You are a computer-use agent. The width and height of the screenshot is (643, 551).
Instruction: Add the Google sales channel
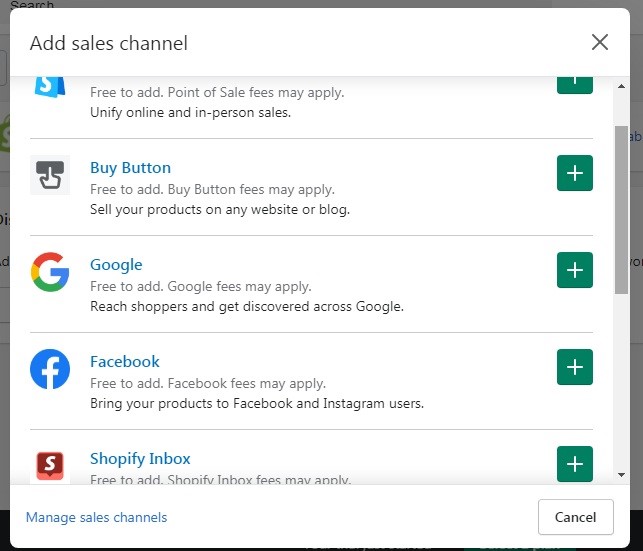[575, 270]
